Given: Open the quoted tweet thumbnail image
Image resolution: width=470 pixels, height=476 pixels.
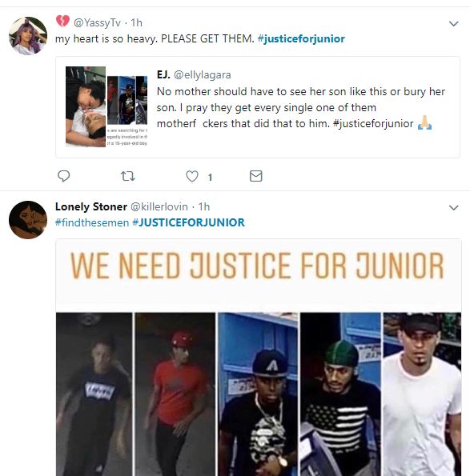Looking at the screenshot, I should tap(106, 107).
